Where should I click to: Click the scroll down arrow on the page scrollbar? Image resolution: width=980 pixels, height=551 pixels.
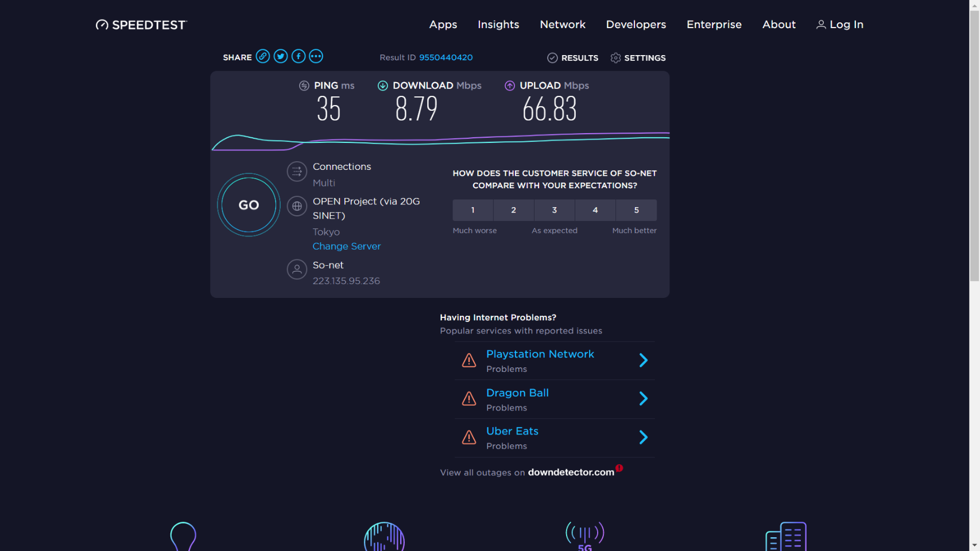pyautogui.click(x=974, y=545)
